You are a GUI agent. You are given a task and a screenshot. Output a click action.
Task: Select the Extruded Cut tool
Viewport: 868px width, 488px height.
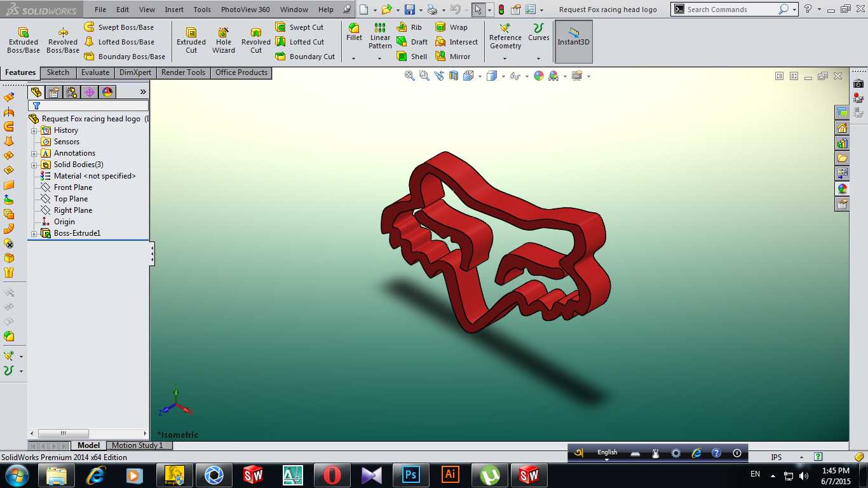click(x=191, y=41)
